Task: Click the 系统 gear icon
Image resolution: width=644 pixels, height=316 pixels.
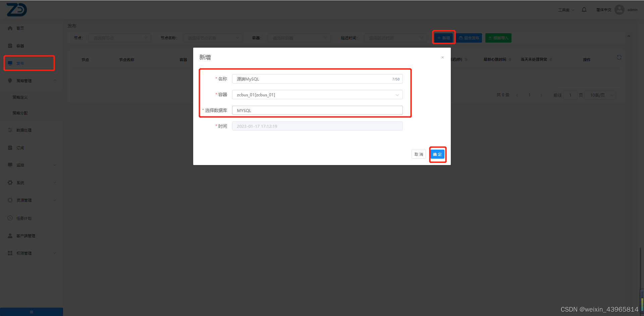Action: tap(10, 182)
